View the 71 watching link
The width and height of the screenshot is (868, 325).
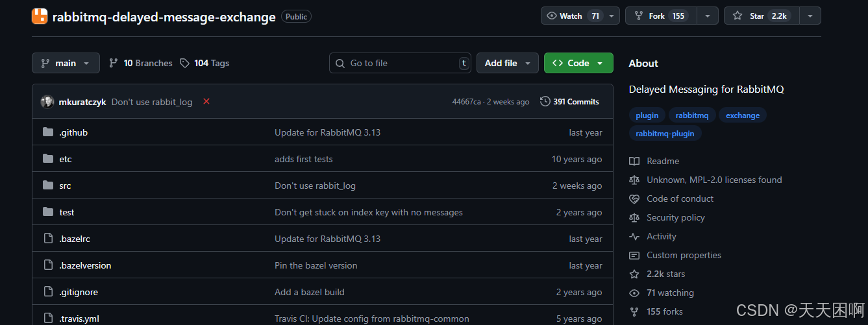pyautogui.click(x=662, y=293)
